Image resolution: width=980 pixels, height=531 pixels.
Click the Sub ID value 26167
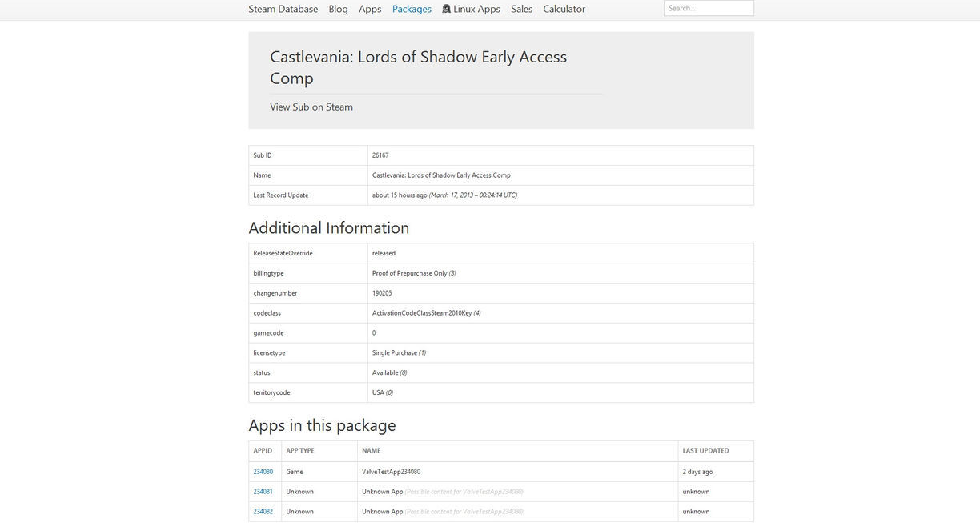(x=380, y=155)
